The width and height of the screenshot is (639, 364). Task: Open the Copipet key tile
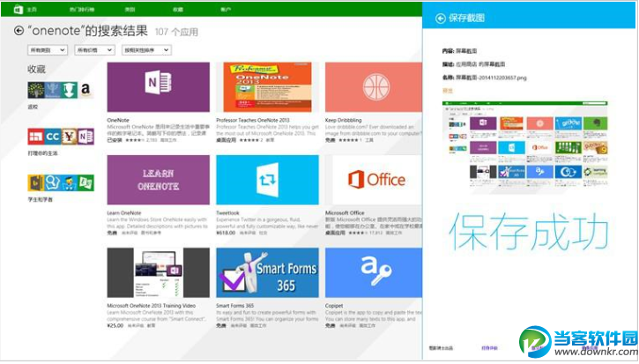coord(374,272)
